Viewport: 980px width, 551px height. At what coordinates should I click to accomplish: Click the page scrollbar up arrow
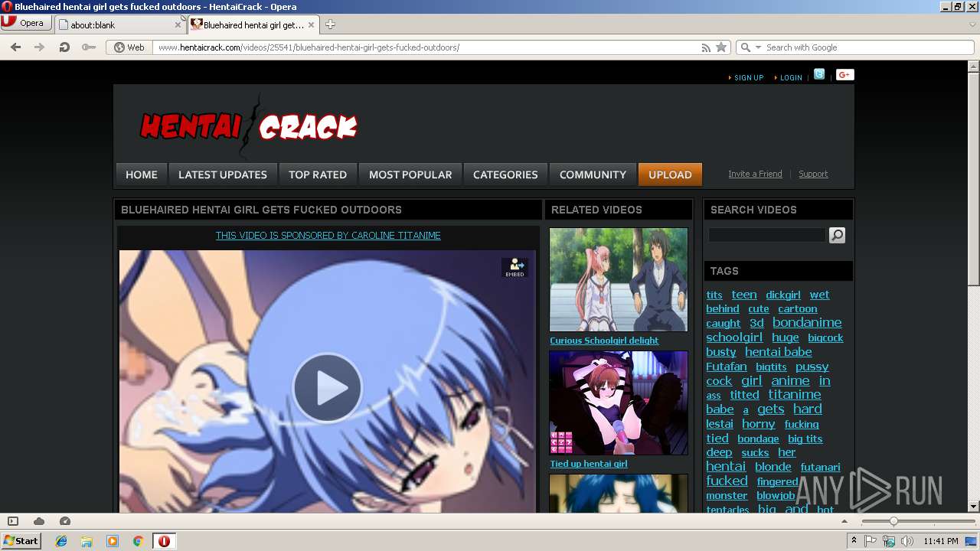pos(973,67)
